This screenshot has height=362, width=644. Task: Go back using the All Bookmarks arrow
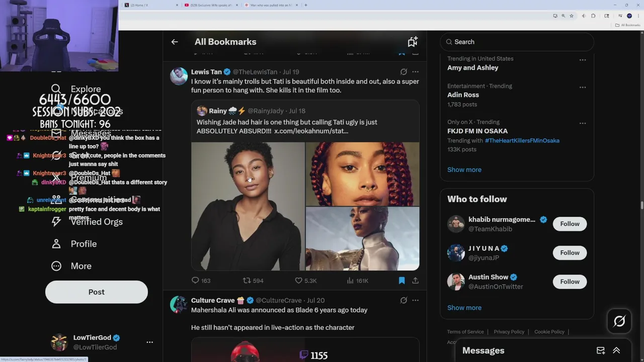pos(175,42)
